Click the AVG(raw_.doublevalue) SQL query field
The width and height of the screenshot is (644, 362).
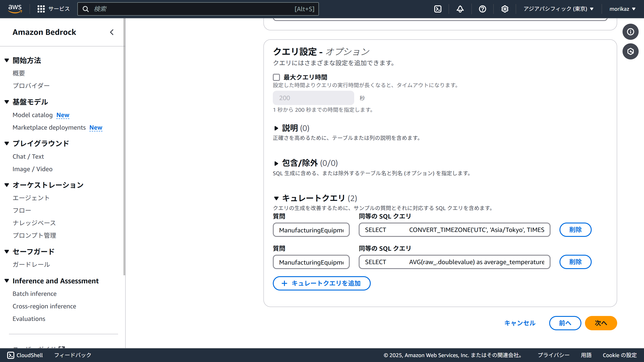click(x=454, y=262)
